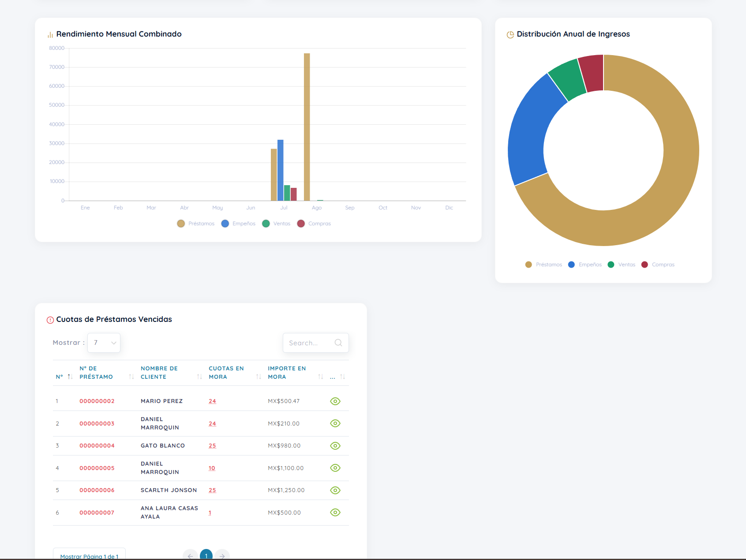
Task: Sort by Nº de Préstamo column arrows
Action: pos(131,377)
